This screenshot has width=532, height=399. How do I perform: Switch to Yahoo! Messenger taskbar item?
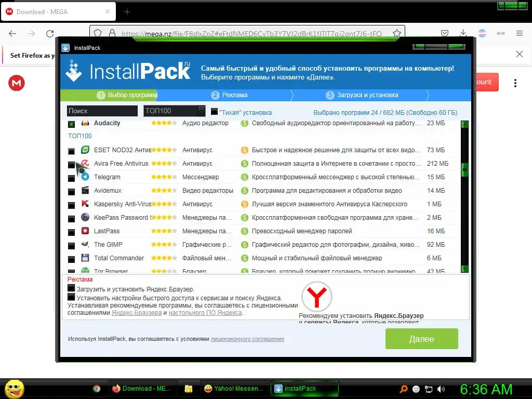tap(234, 389)
